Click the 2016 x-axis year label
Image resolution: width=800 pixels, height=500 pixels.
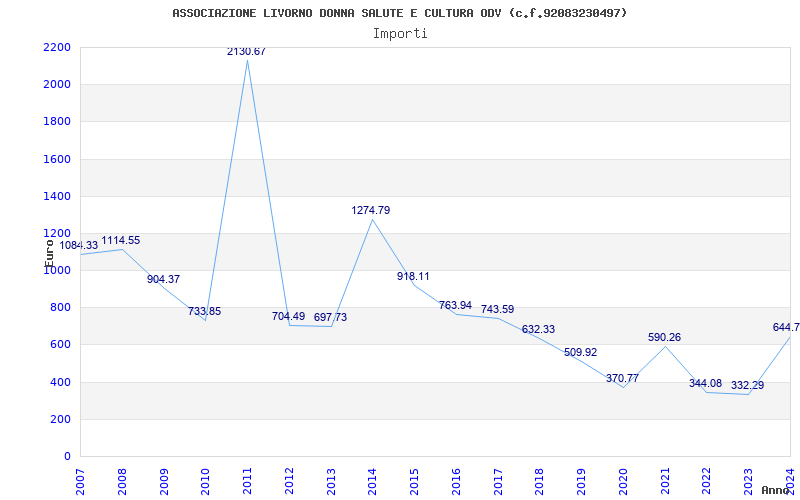click(x=456, y=482)
